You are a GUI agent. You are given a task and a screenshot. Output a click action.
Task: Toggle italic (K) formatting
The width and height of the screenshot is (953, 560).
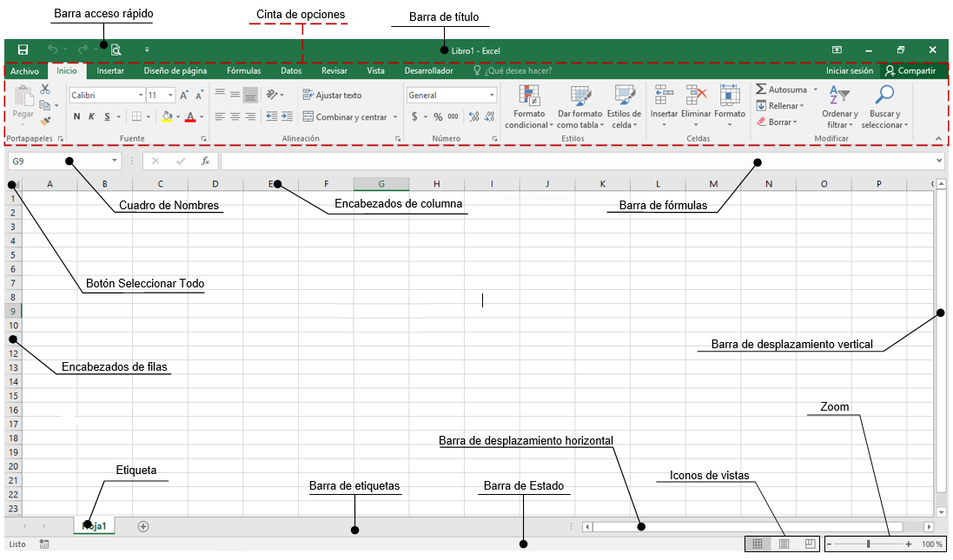(x=91, y=116)
